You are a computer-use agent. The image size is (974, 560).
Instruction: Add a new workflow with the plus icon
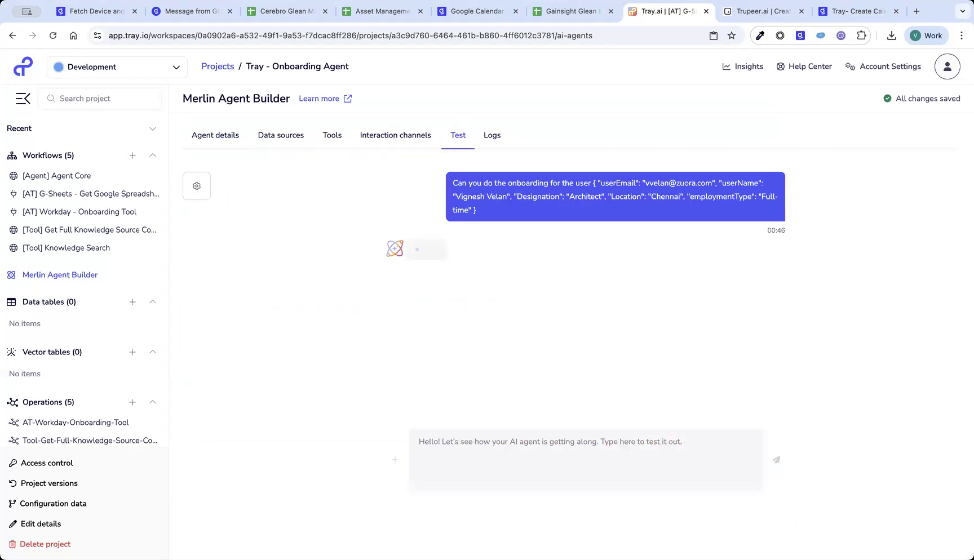click(132, 155)
